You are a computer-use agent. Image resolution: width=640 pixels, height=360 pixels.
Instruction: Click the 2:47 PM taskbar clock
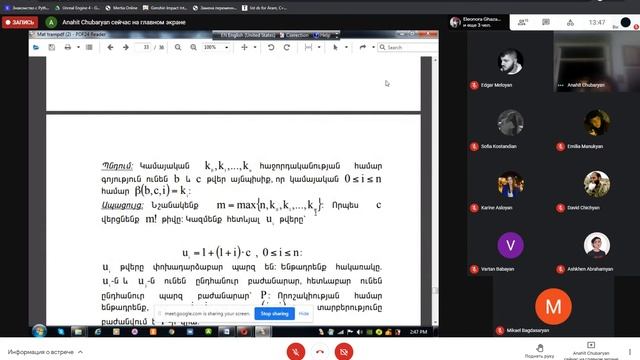coord(418,332)
